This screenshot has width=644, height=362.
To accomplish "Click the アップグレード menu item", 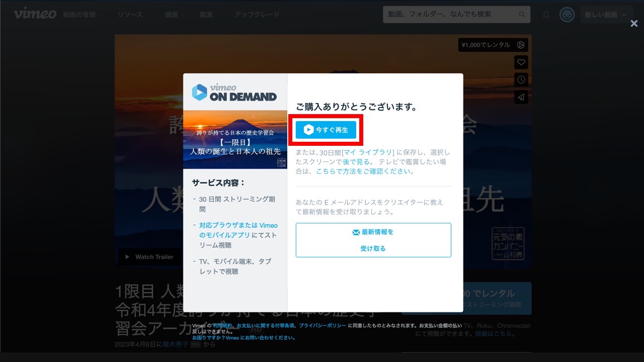I will point(257,15).
